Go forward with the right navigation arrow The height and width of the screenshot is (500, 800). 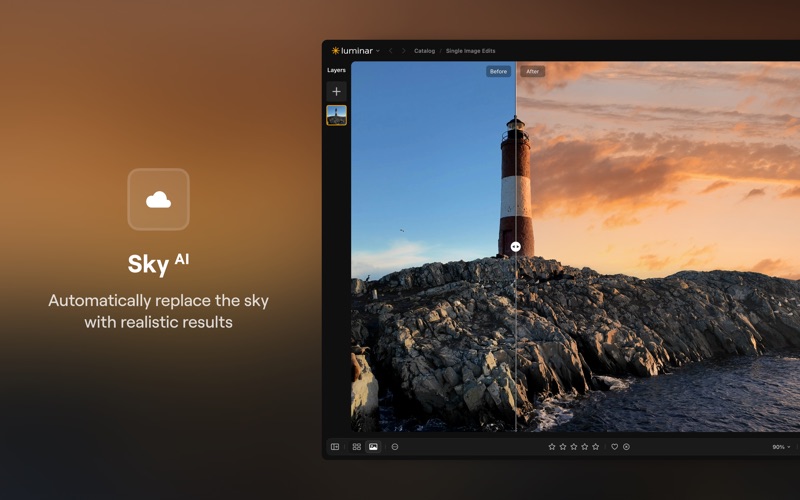coord(403,51)
